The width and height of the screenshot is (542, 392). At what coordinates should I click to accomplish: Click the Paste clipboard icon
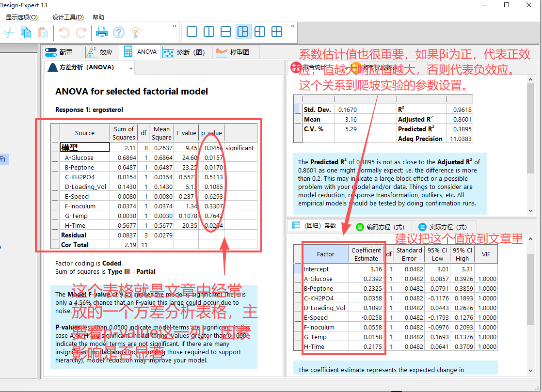pyautogui.click(x=43, y=32)
